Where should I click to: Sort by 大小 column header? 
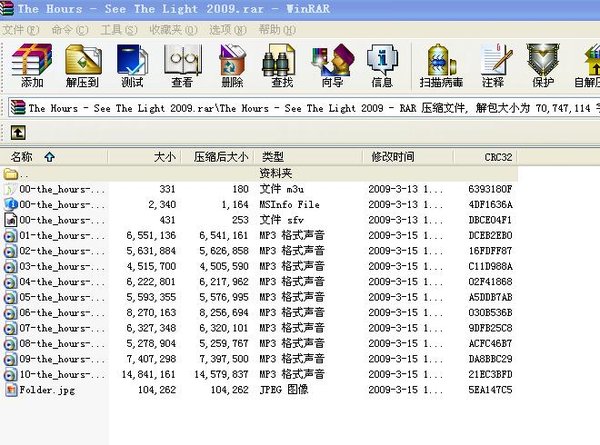(x=144, y=157)
